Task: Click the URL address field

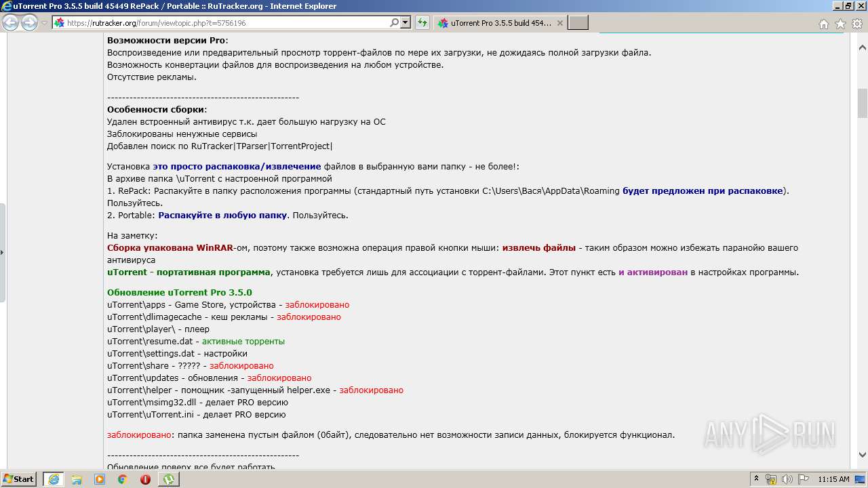Action: (x=227, y=23)
